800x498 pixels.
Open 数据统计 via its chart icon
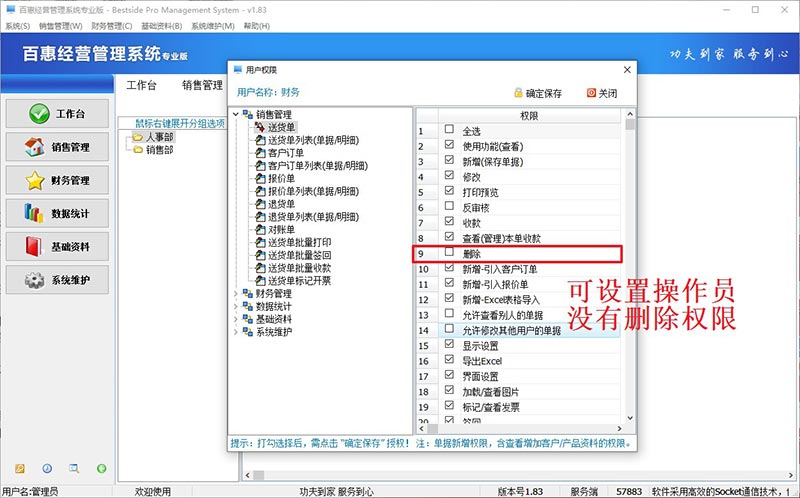pyautogui.click(x=34, y=213)
